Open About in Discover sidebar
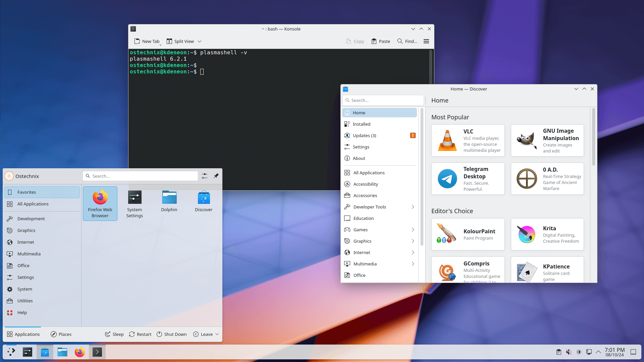 [379, 158]
